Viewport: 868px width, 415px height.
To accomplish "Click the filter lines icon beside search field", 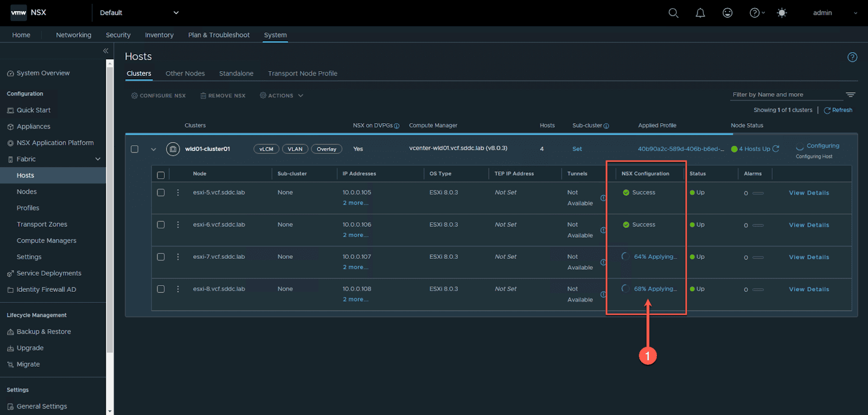I will click(851, 95).
